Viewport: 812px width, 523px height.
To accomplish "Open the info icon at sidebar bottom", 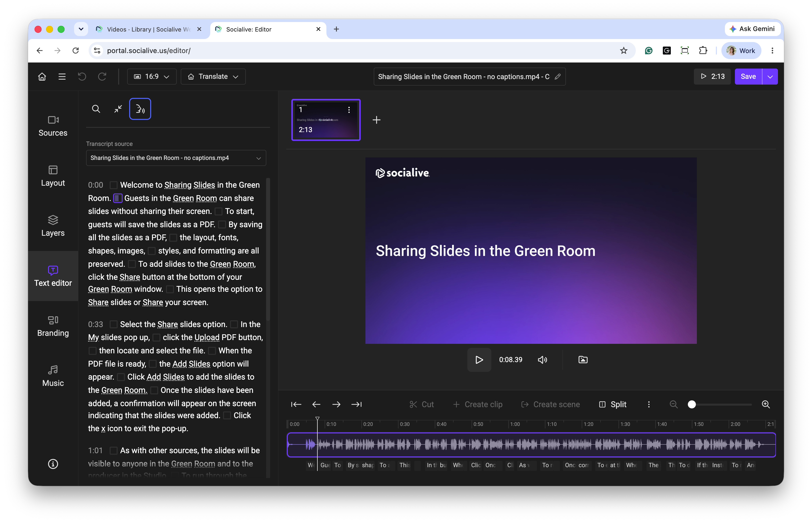I will click(53, 464).
